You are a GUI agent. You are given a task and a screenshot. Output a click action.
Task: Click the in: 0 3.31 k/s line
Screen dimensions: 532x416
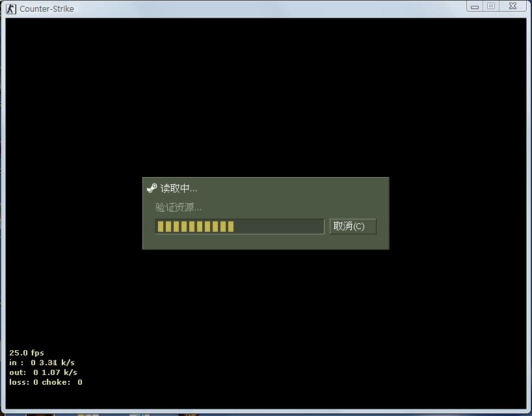click(42, 363)
